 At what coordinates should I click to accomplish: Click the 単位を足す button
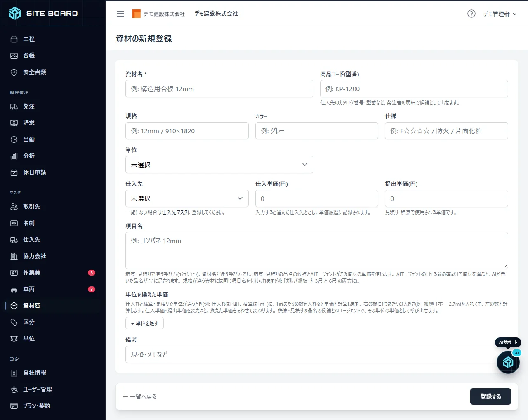[144, 323]
